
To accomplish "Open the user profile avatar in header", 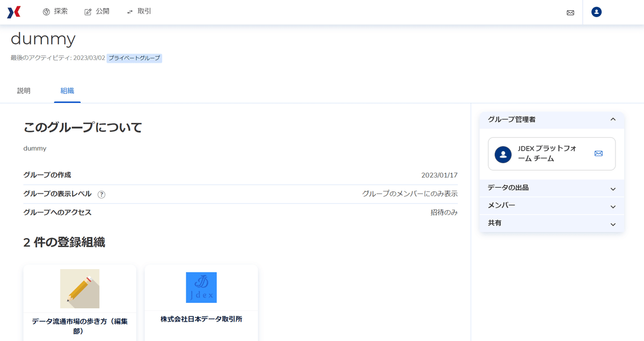I will pyautogui.click(x=596, y=12).
